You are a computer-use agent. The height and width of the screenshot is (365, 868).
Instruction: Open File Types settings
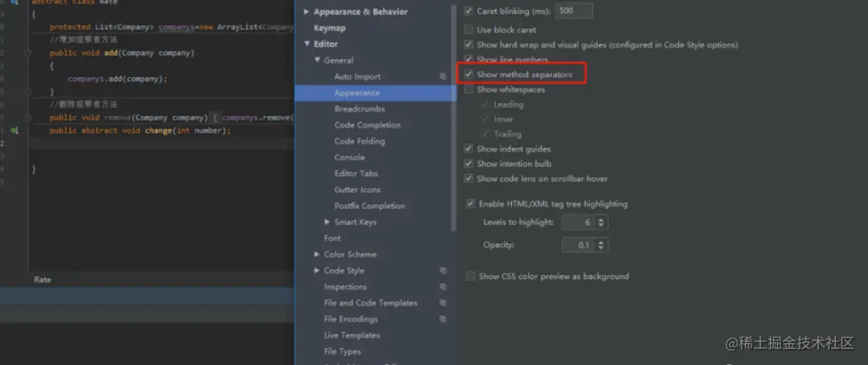[342, 351]
